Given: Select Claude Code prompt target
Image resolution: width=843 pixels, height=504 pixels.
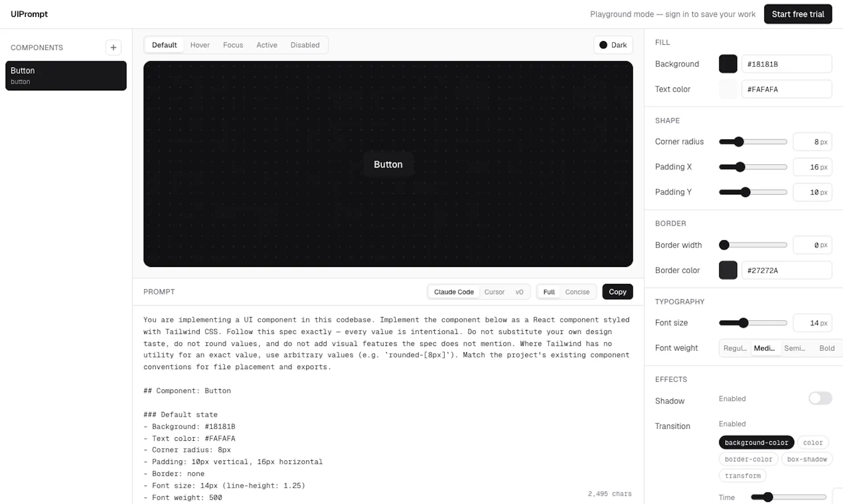Looking at the screenshot, I should [x=454, y=292].
